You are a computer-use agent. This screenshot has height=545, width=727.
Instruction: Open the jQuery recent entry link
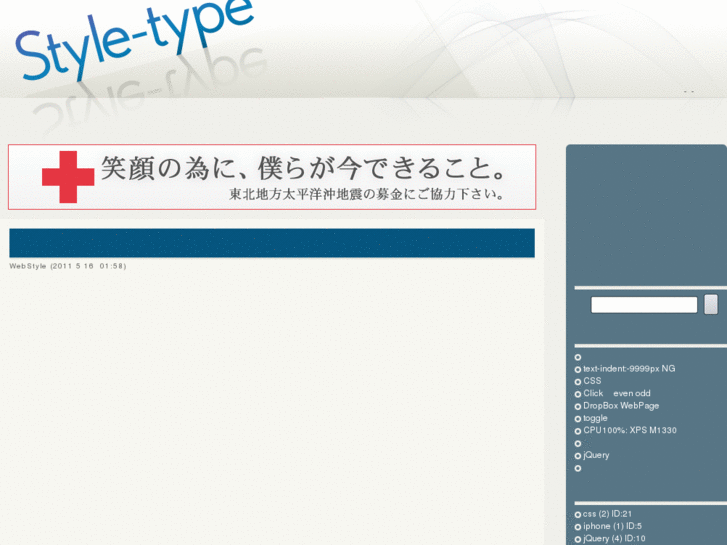point(596,455)
